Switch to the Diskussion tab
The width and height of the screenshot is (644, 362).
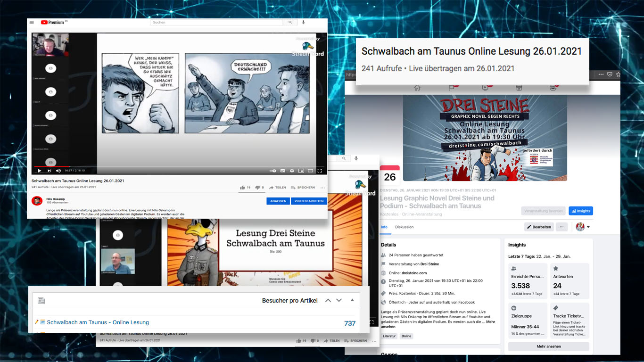(x=404, y=227)
